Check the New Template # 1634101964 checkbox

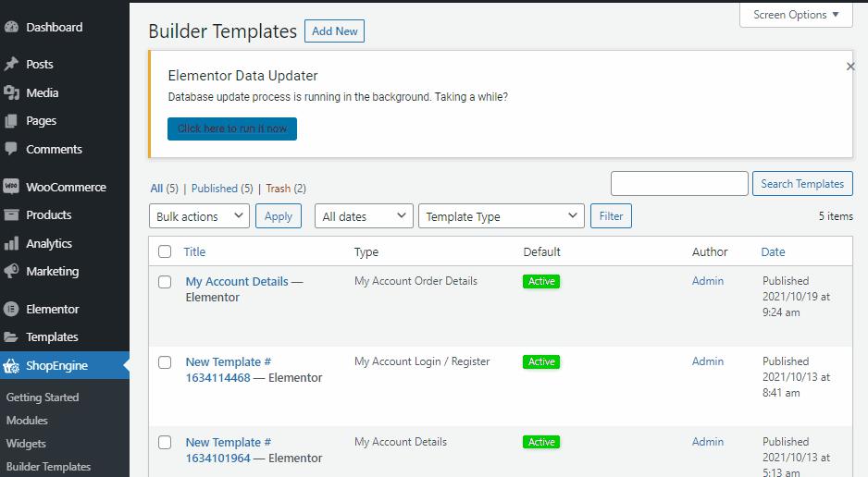pos(165,442)
